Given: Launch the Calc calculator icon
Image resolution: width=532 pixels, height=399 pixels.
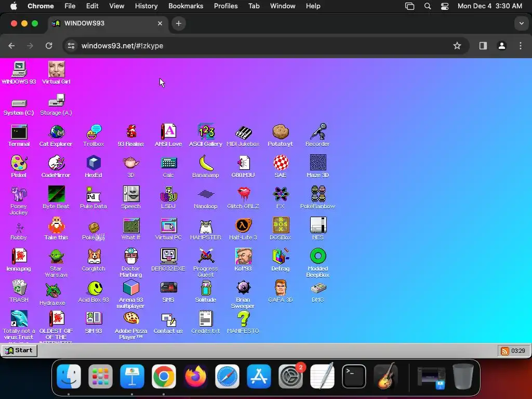Looking at the screenshot, I should 168,167.
